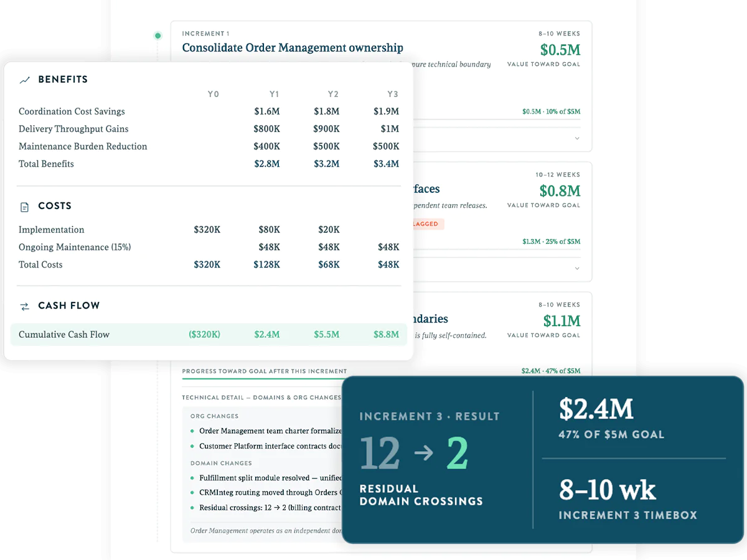The image size is (747, 560).
Task: Click the Y3 column header
Action: [x=393, y=94]
